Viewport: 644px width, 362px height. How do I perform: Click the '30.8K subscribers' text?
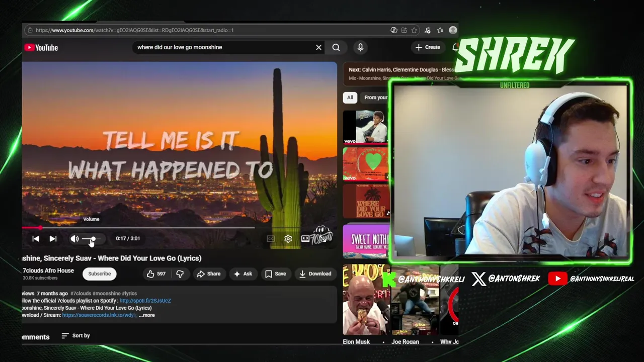pyautogui.click(x=40, y=278)
